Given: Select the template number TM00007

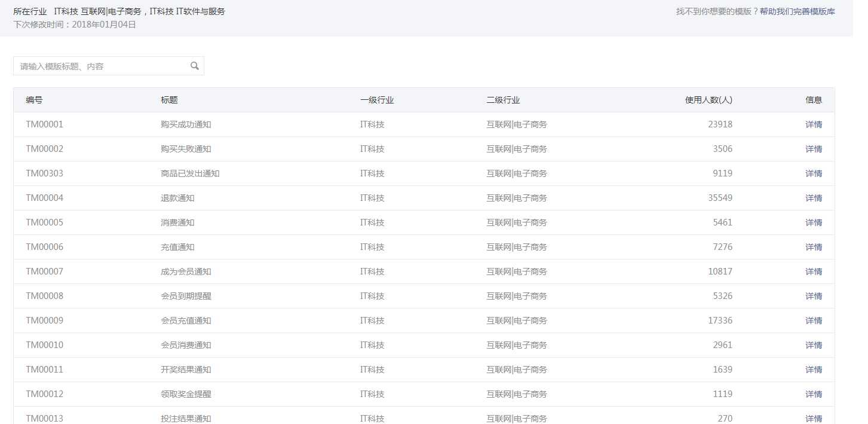Looking at the screenshot, I should (44, 272).
